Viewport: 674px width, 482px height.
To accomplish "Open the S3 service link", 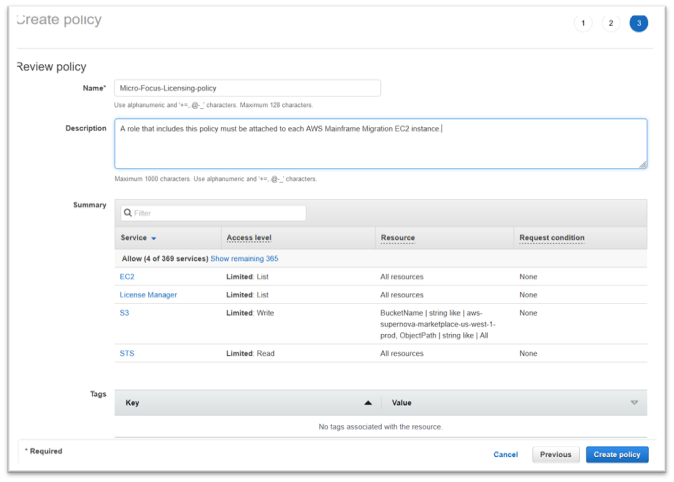I will [124, 313].
